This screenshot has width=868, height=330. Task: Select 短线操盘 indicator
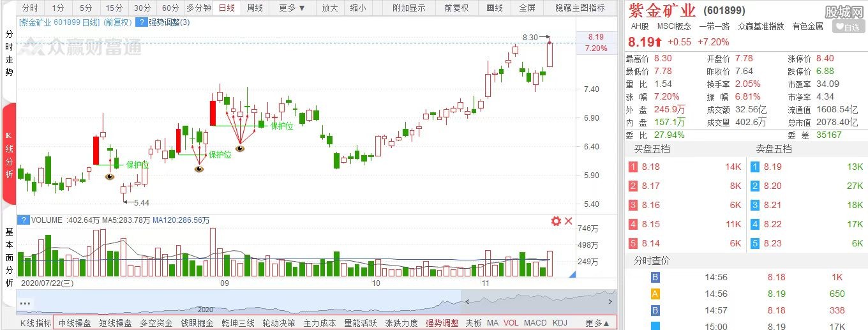tap(116, 323)
